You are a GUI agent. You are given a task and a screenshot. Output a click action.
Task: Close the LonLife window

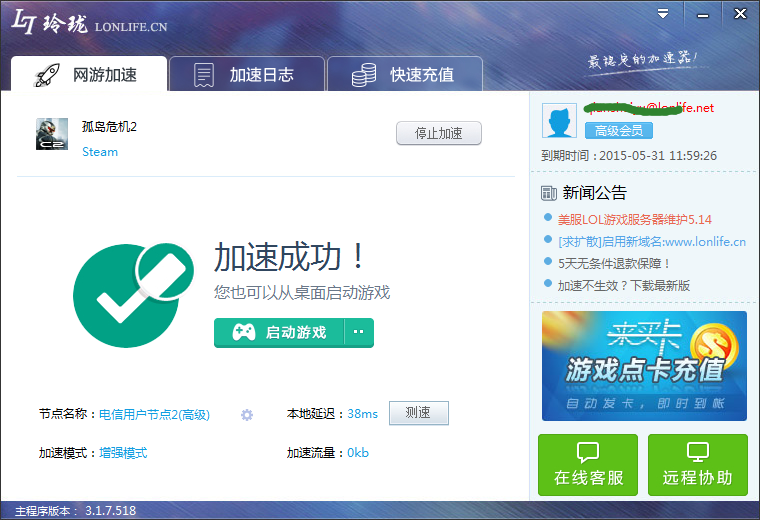(x=741, y=14)
